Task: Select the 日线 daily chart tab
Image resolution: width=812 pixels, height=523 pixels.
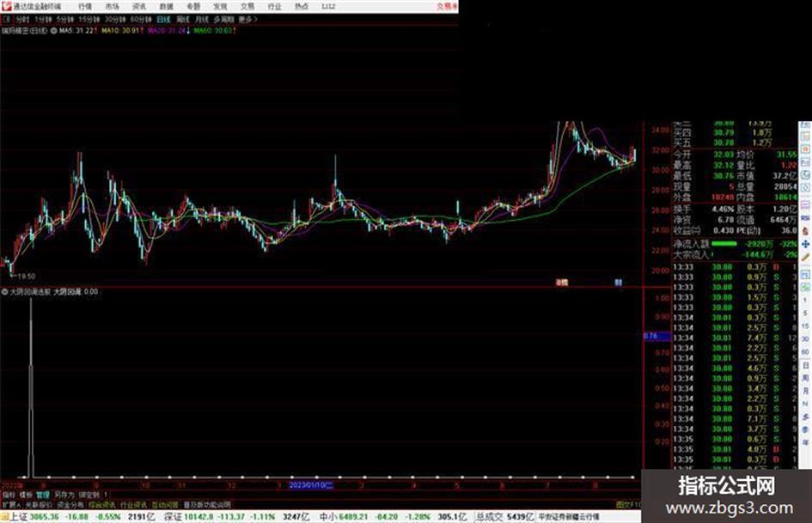Action: click(163, 19)
